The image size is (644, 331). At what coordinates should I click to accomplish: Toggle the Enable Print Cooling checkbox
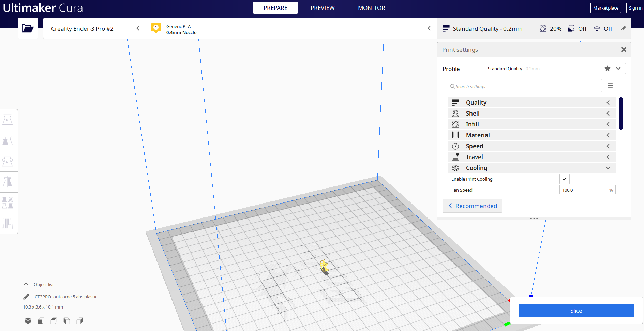click(564, 179)
